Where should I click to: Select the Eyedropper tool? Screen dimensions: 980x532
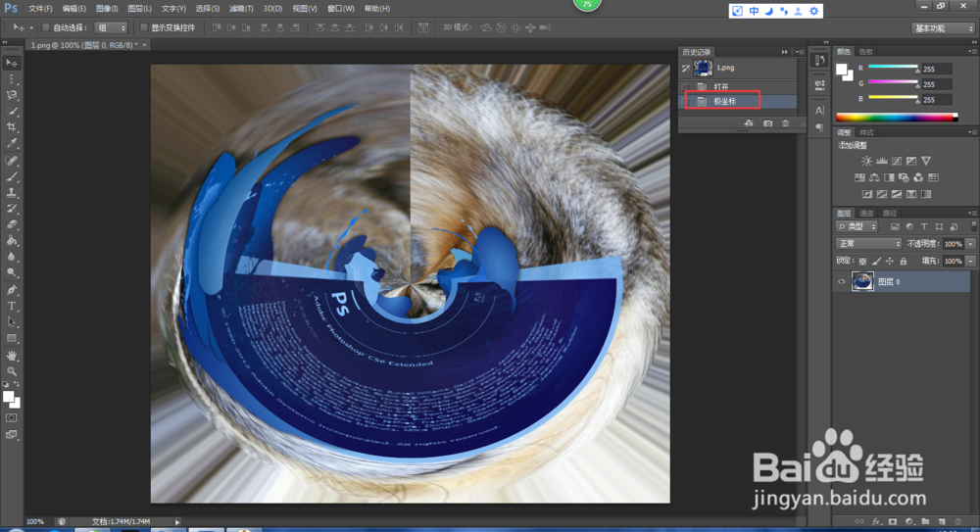[x=11, y=143]
